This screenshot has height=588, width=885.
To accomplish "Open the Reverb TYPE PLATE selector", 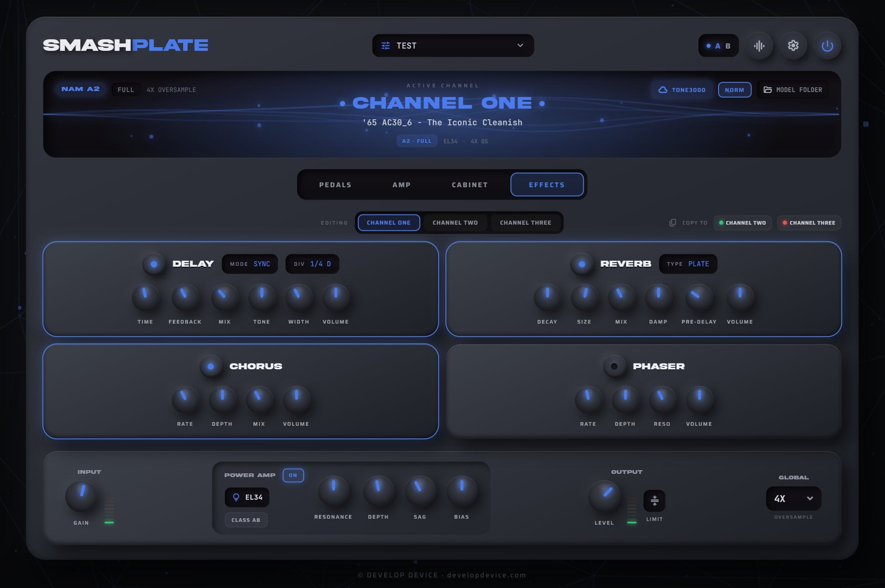I will (688, 264).
